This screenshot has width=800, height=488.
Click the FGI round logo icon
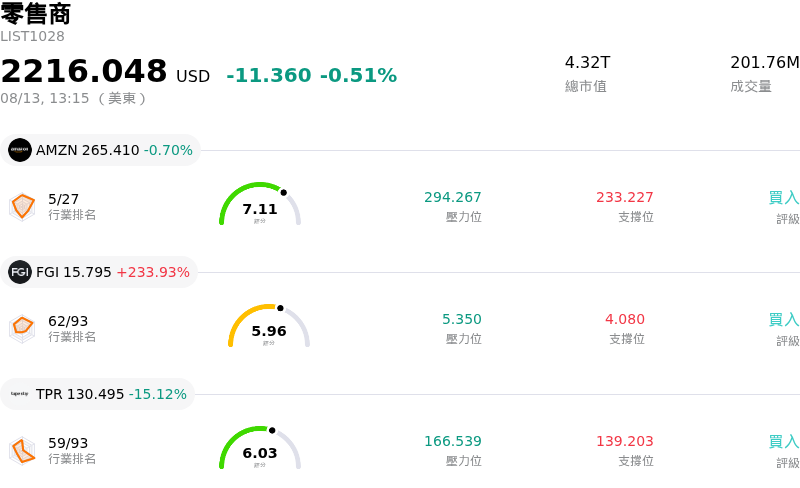click(x=20, y=272)
